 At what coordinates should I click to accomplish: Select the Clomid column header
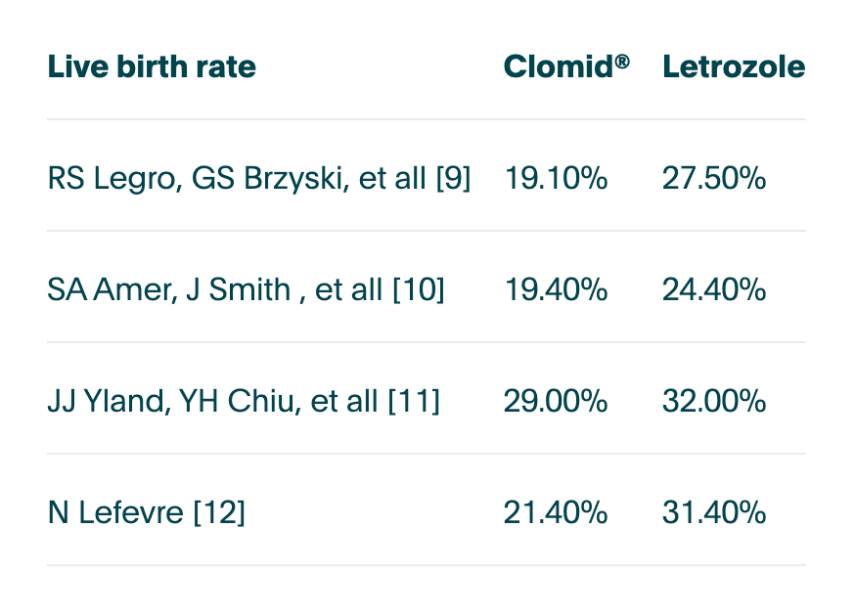coord(566,66)
